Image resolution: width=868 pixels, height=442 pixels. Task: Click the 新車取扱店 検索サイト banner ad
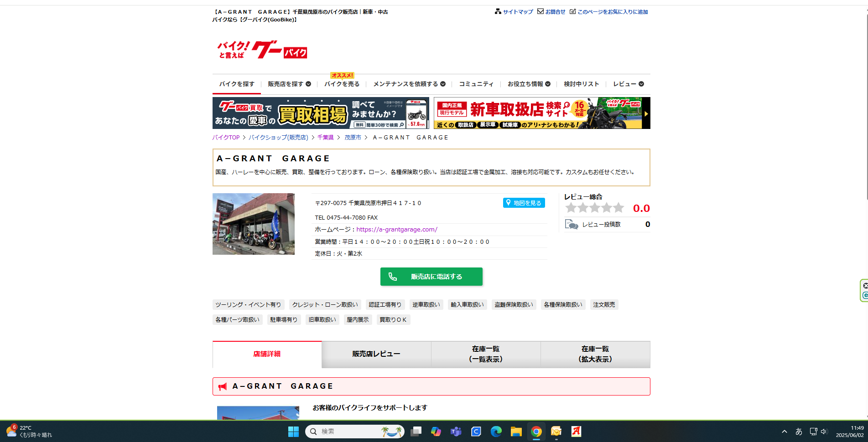[x=542, y=113]
